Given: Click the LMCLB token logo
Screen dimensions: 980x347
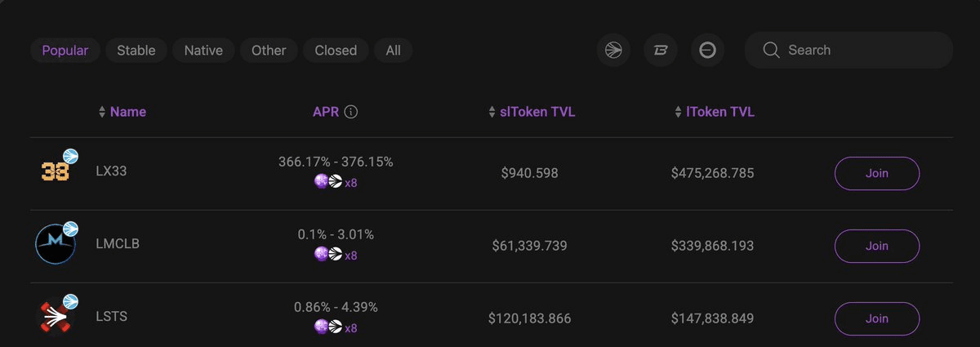Looking at the screenshot, I should coord(56,244).
